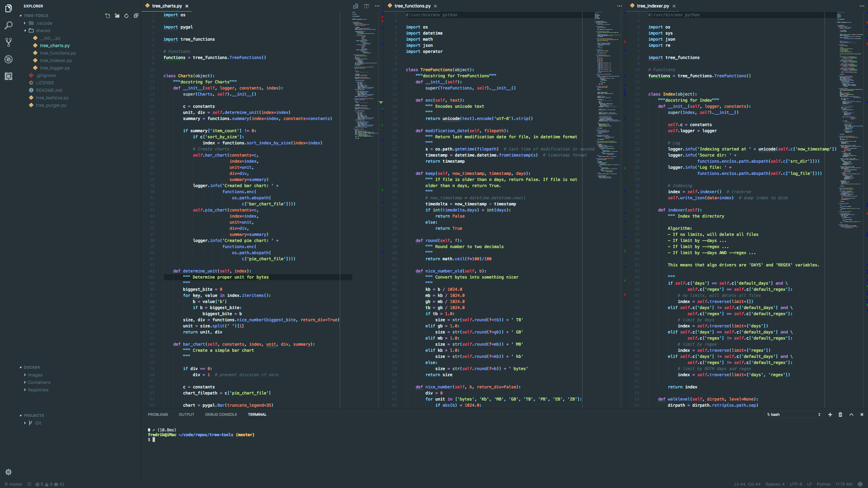
Task: Click close button on tree_charts.py tab
Action: pyautogui.click(x=186, y=5)
